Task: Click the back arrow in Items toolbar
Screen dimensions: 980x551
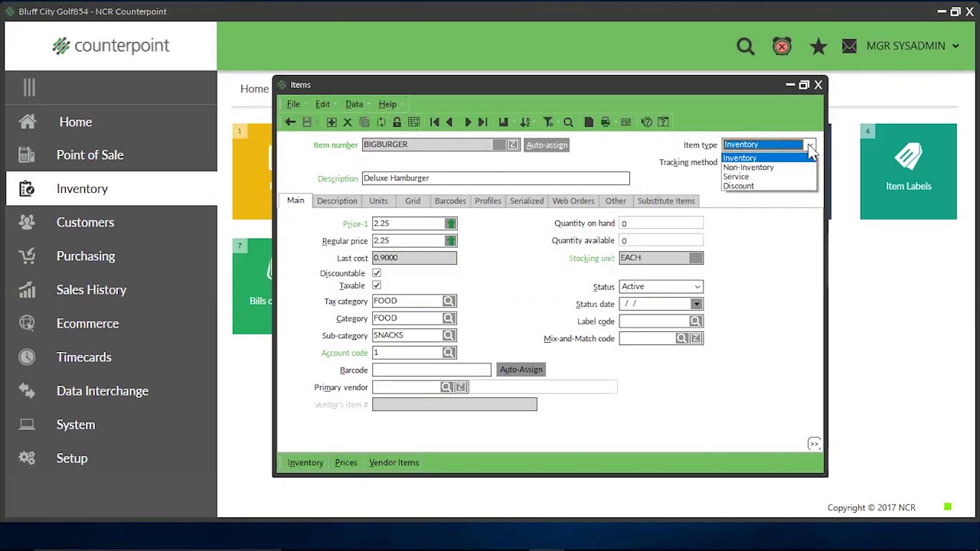Action: [x=289, y=122]
